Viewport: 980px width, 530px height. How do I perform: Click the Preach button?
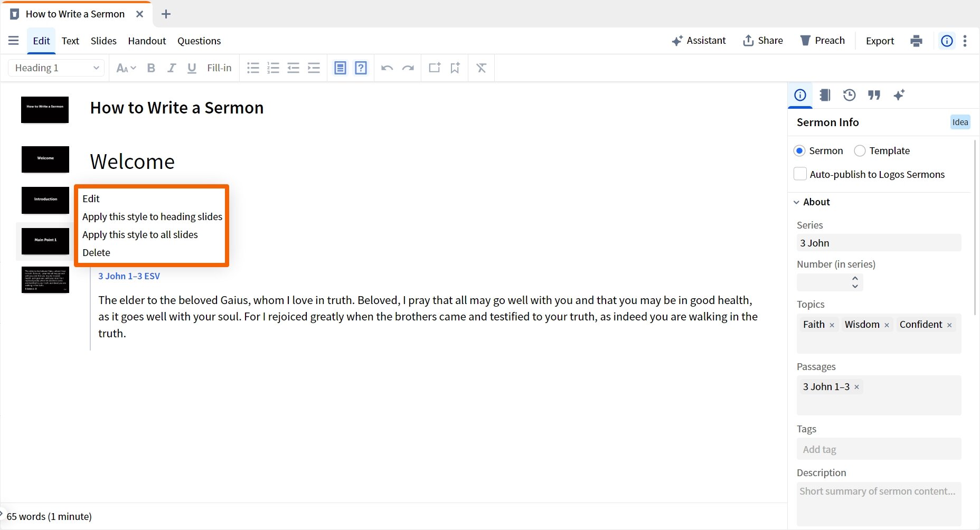822,40
